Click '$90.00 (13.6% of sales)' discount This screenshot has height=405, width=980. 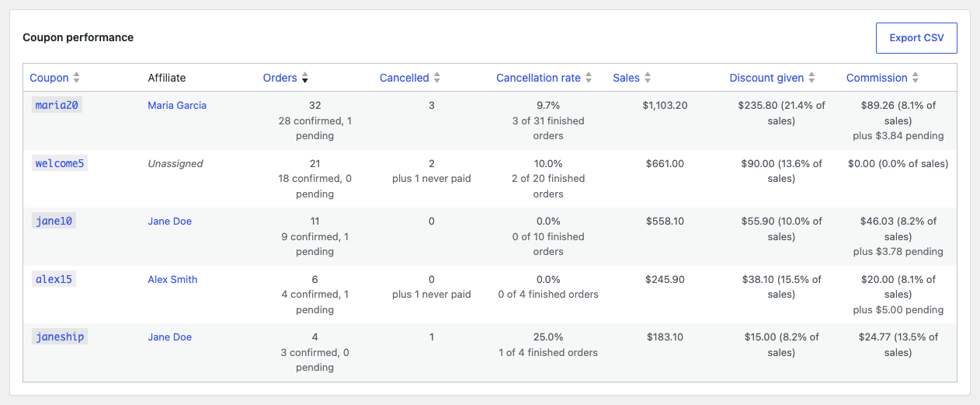click(x=782, y=171)
